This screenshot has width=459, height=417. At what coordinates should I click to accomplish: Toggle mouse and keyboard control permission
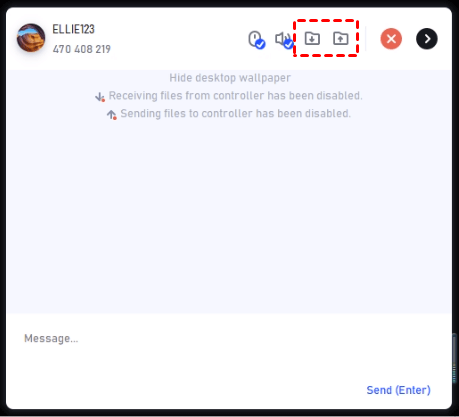[x=256, y=39]
